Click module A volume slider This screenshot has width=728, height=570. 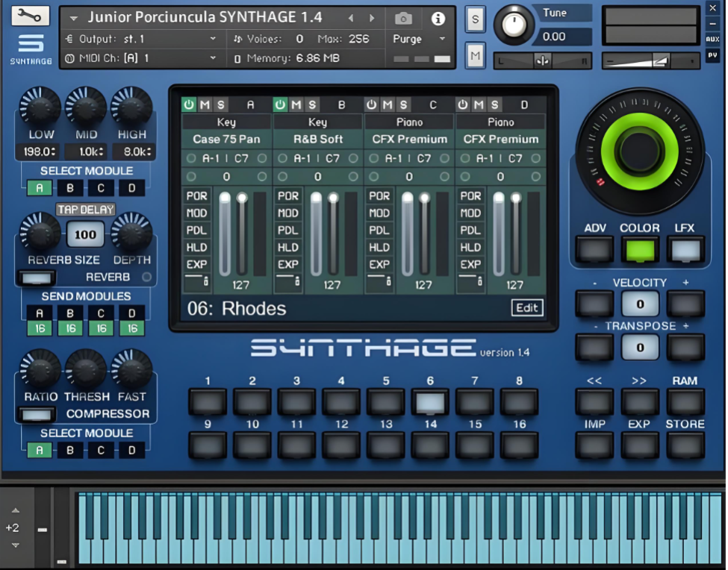click(225, 235)
